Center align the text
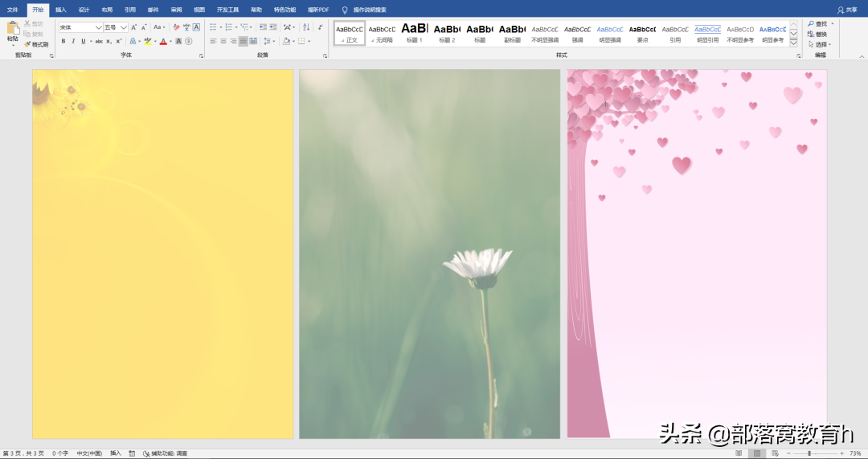This screenshot has height=459, width=868. tap(223, 42)
